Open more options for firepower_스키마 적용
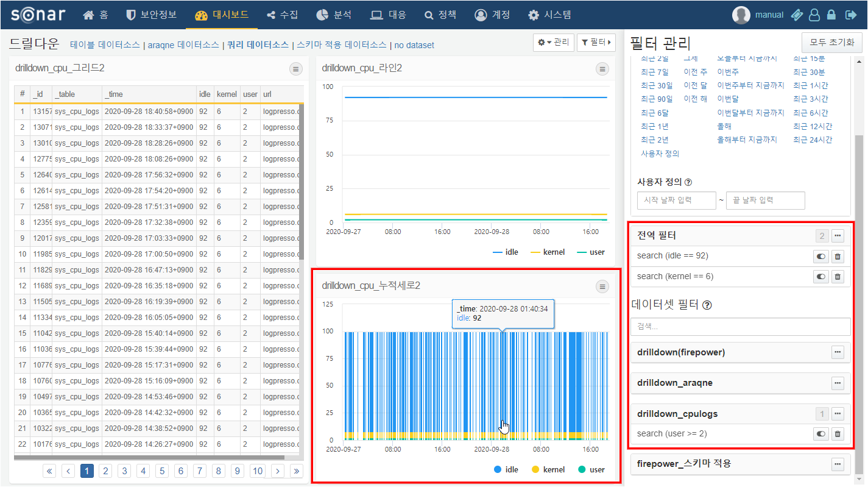Screen dimensions: 868x487 [x=838, y=464]
